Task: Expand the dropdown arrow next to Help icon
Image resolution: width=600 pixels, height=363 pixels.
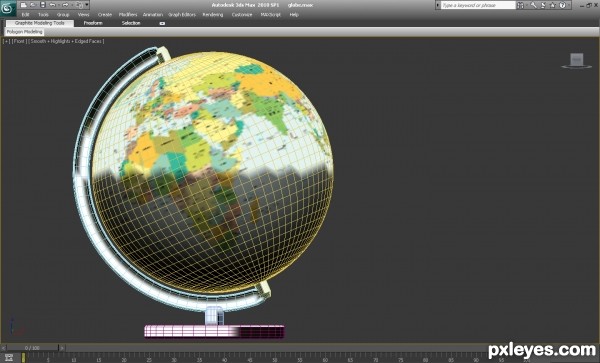Action: click(569, 5)
